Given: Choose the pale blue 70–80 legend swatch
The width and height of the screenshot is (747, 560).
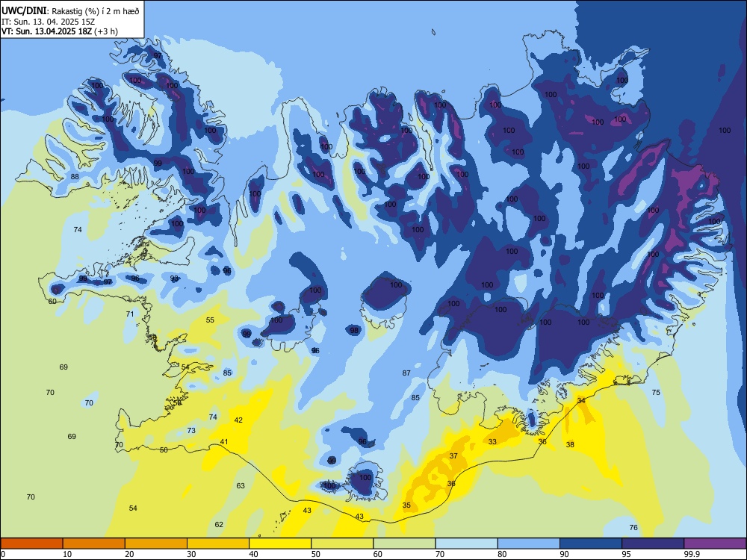Looking at the screenshot, I should pos(466,544).
